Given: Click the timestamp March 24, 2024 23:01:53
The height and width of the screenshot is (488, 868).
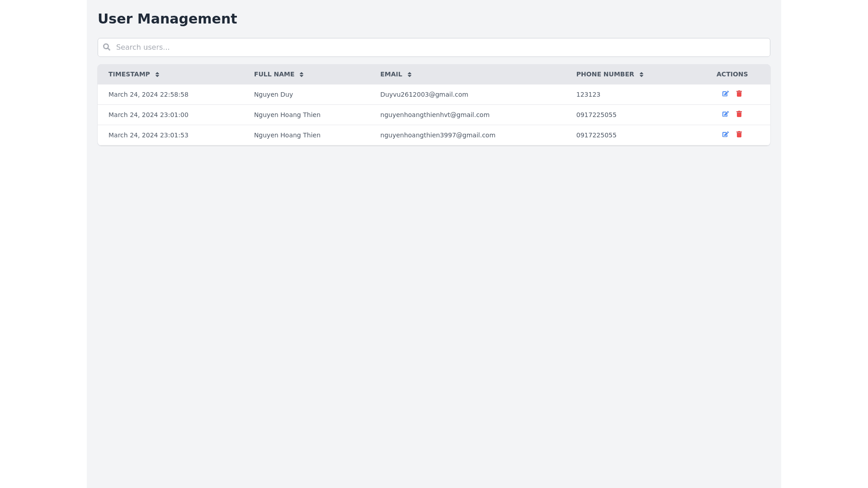Looking at the screenshot, I should (x=148, y=135).
